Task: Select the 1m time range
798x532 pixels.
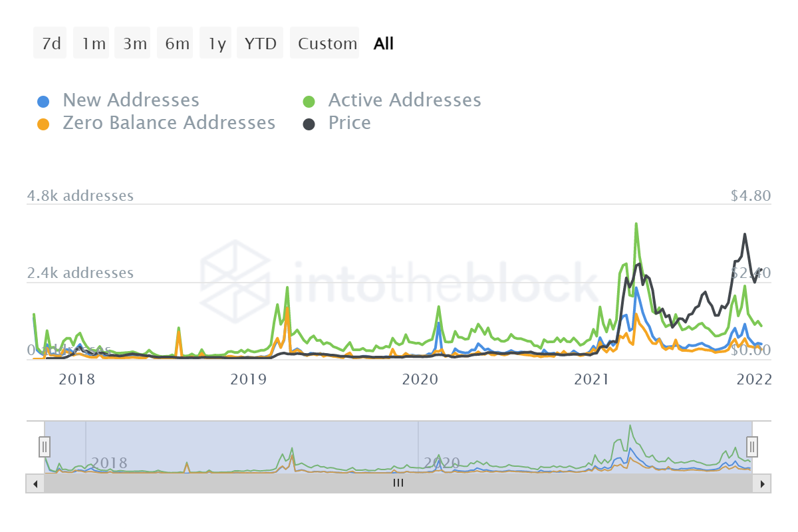Action: [x=92, y=44]
